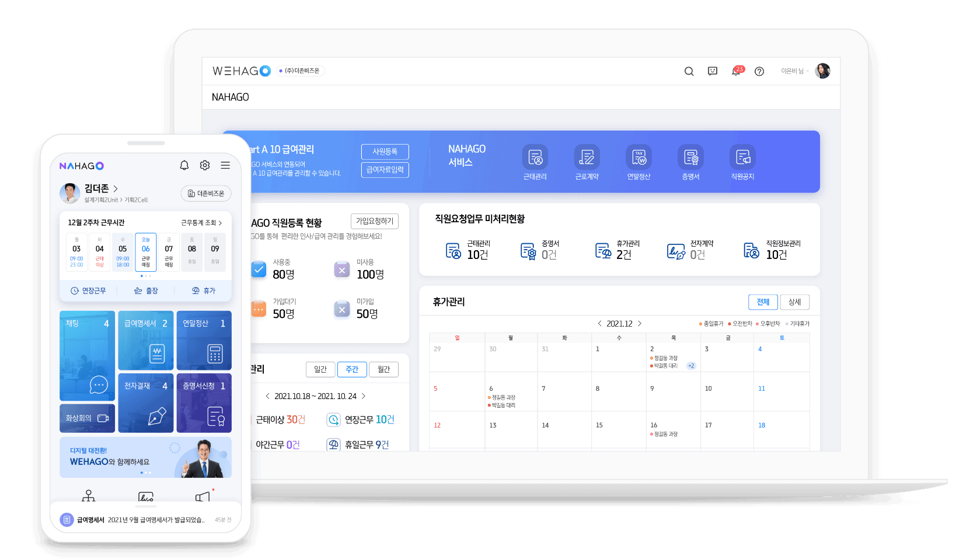Open the help question mark icon
This screenshot has width=970, height=560.
point(759,71)
